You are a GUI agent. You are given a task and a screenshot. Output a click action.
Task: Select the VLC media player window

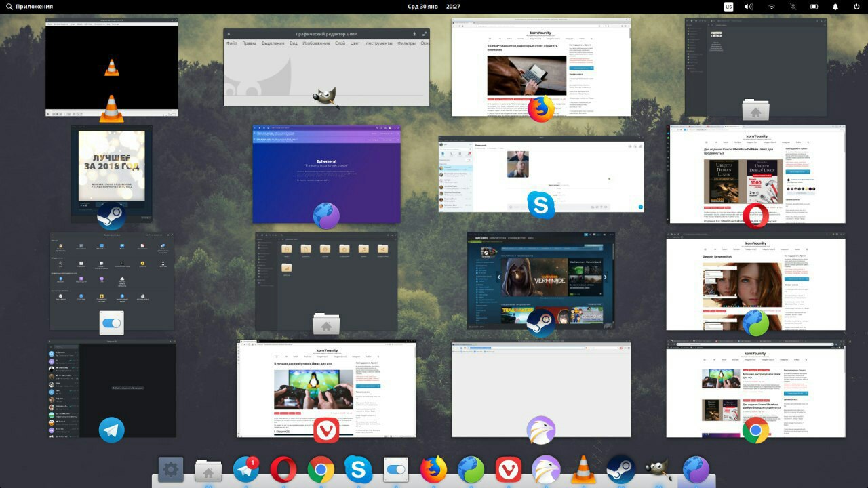[x=112, y=67]
